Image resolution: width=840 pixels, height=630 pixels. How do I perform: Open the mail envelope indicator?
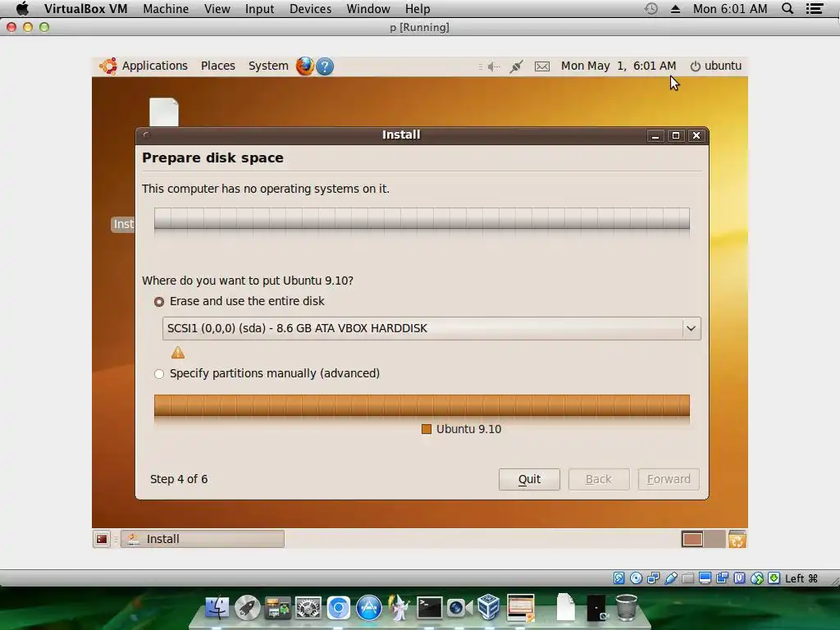coord(542,66)
